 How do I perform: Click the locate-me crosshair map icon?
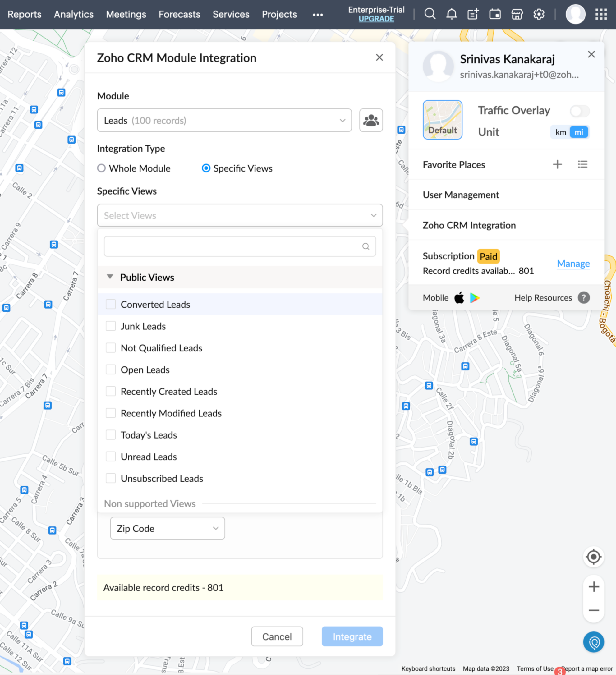coord(593,557)
